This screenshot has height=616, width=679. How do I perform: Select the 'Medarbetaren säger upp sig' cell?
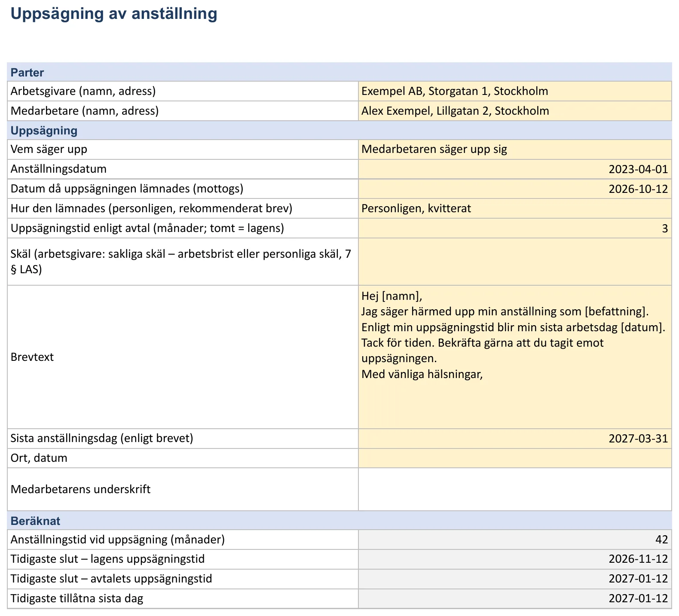tap(515, 149)
